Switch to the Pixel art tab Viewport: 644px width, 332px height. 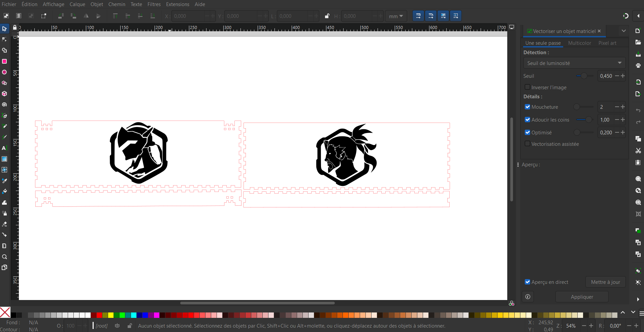607,43
